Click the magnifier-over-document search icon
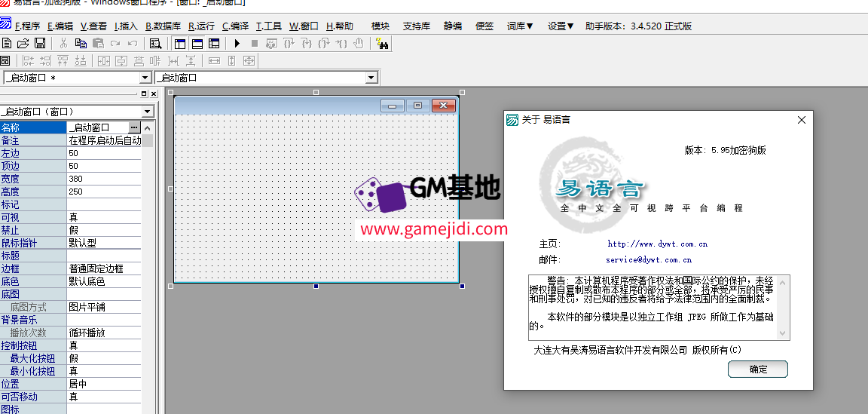Image resolution: width=868 pixels, height=414 pixels. (x=155, y=43)
